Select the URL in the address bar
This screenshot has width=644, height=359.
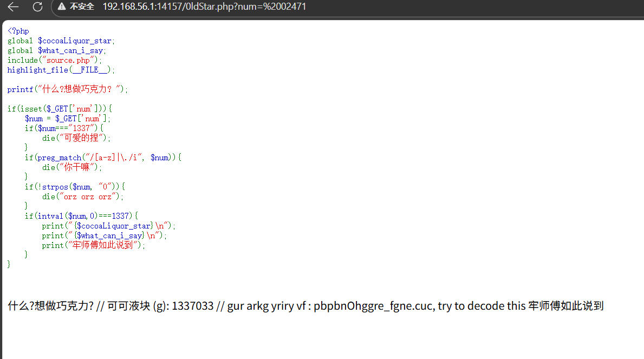(205, 7)
